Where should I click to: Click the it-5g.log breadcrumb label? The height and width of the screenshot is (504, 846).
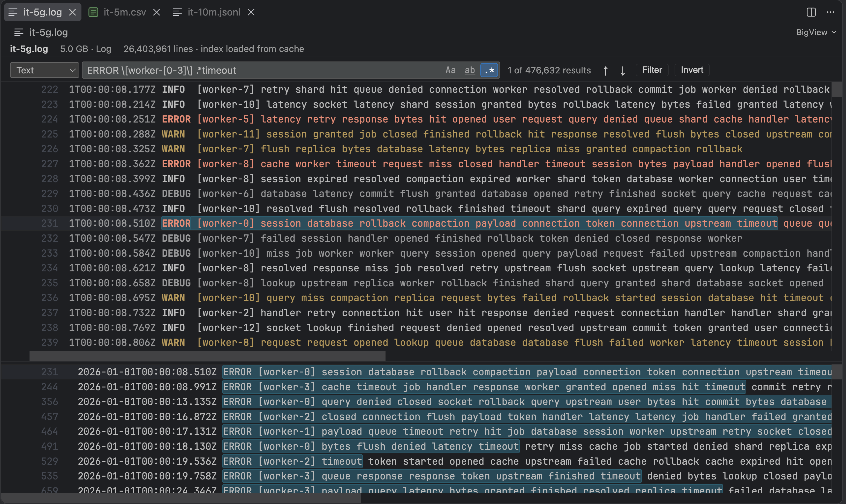tap(49, 32)
